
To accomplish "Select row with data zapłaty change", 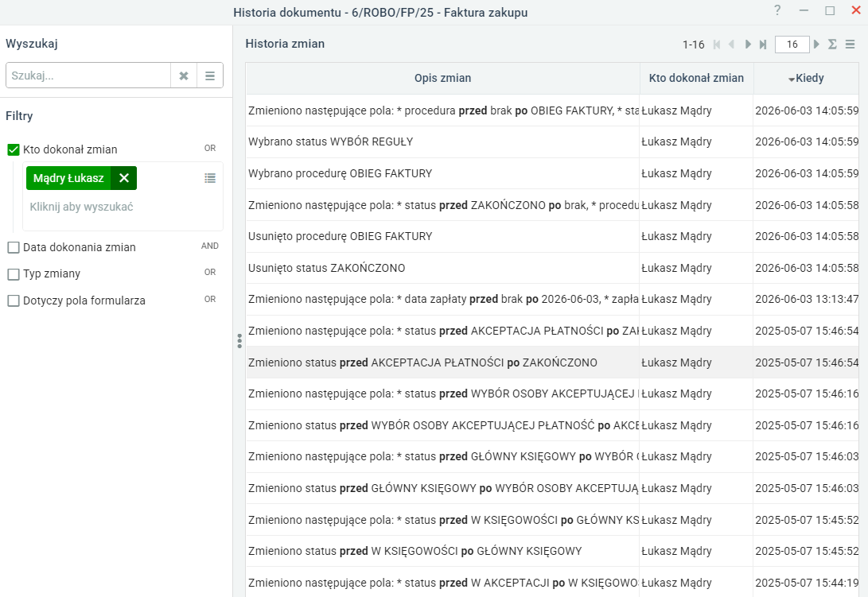I will coord(552,300).
